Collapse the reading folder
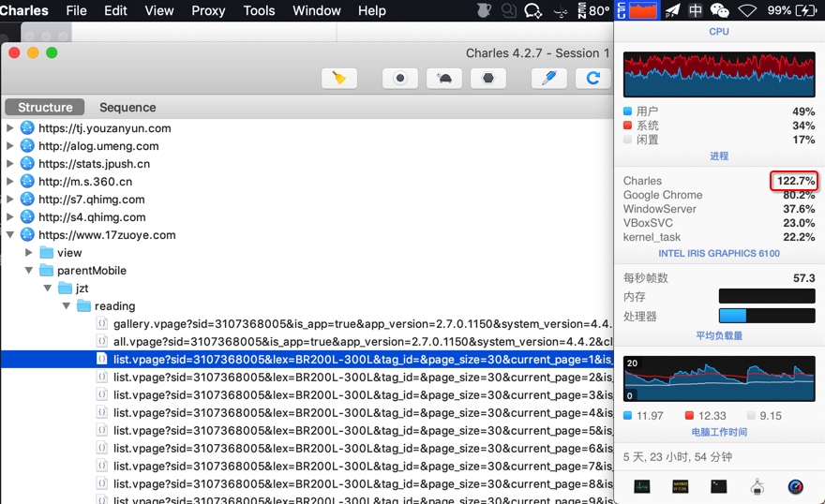The width and height of the screenshot is (825, 504). point(67,306)
